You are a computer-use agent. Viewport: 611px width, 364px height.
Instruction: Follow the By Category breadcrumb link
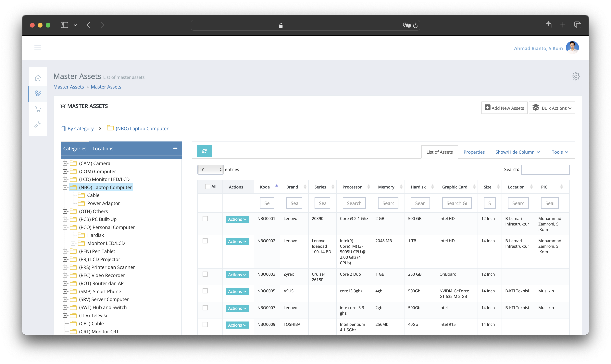[81, 128]
